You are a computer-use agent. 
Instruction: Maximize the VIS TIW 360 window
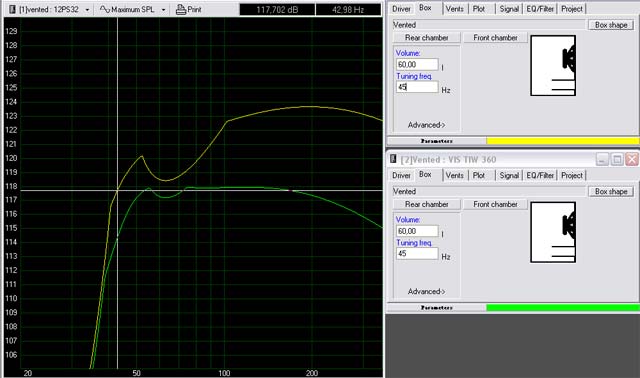point(617,159)
